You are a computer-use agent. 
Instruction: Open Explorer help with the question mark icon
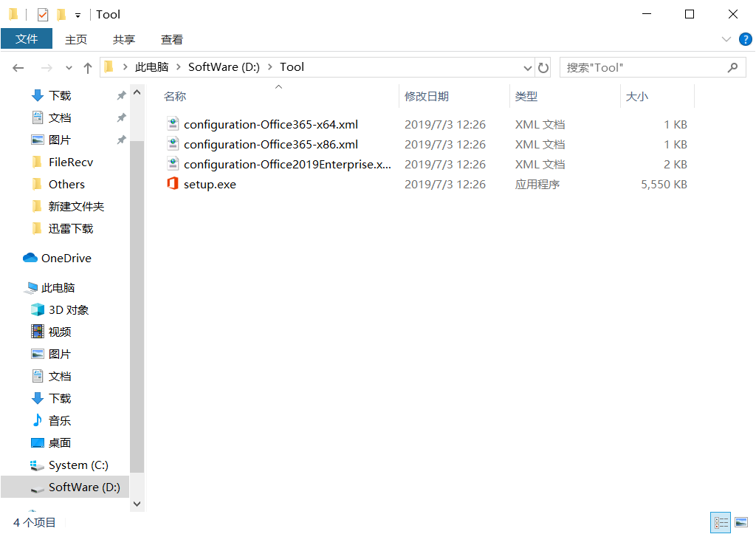tap(745, 39)
